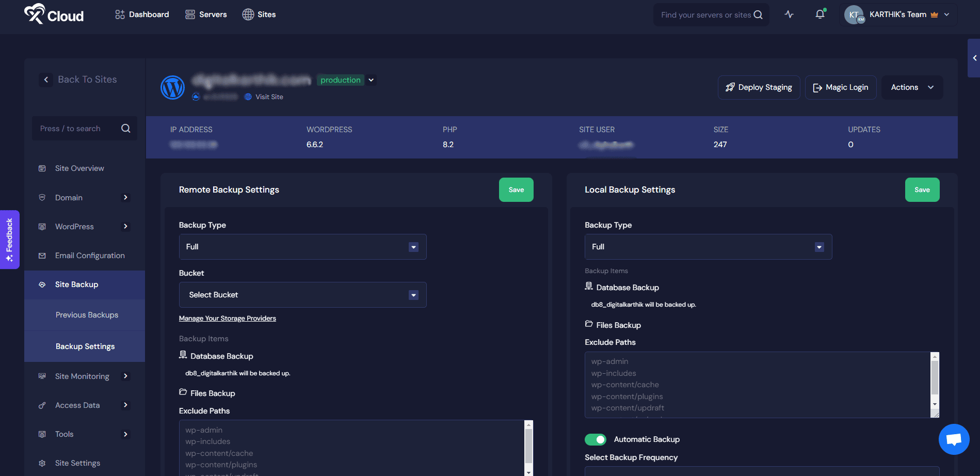Click local Database Backup icon
Image resolution: width=980 pixels, height=476 pixels.
(589, 286)
